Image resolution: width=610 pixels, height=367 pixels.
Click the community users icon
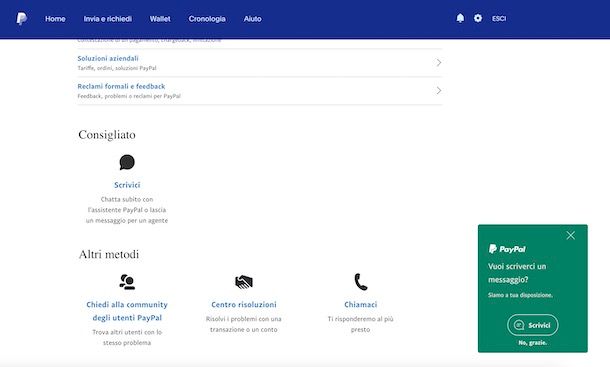(x=127, y=282)
